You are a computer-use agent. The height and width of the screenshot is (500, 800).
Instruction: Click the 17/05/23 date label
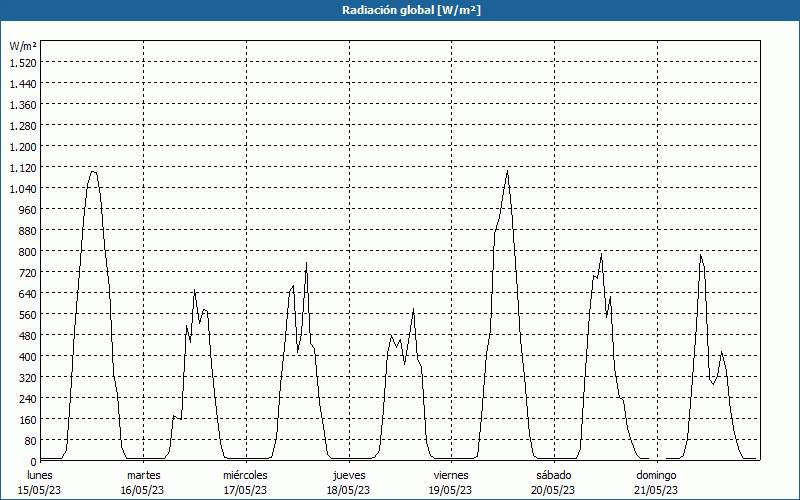pos(245,490)
